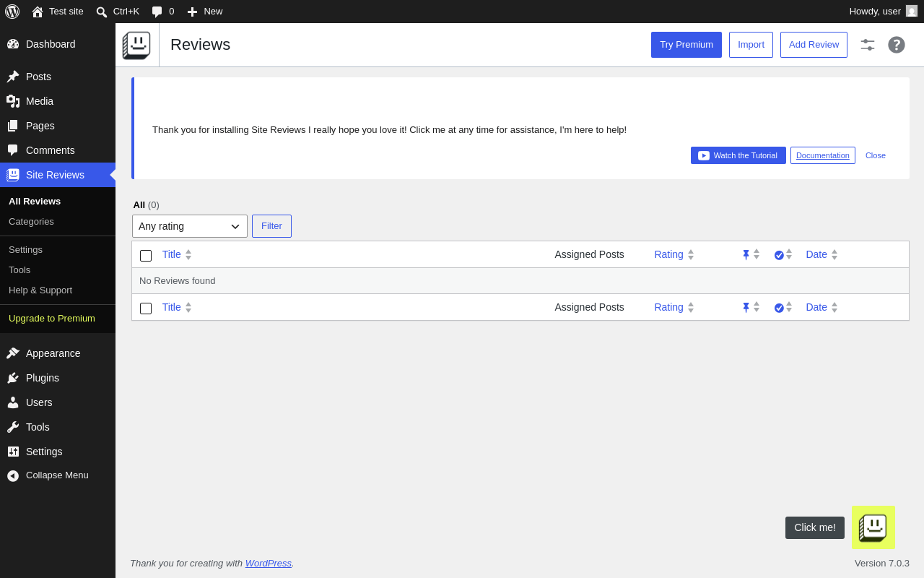Click the search magnifier icon in the admin bar
924x578 pixels.
pos(102,12)
